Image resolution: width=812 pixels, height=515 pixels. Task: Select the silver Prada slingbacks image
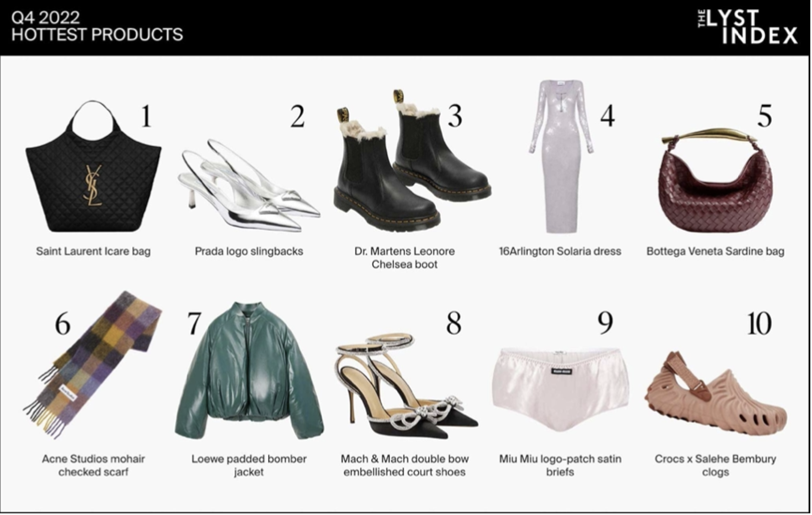tap(249, 185)
